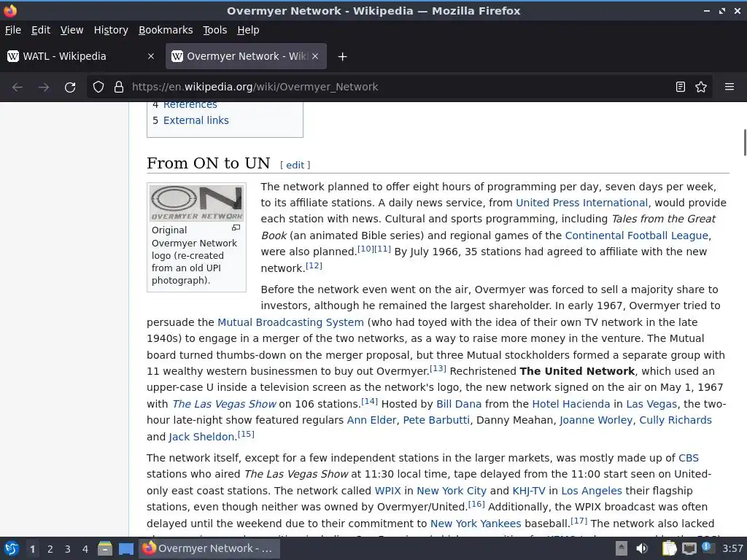
Task: Open Mutual Broadcasting System link
Action: [x=290, y=322]
